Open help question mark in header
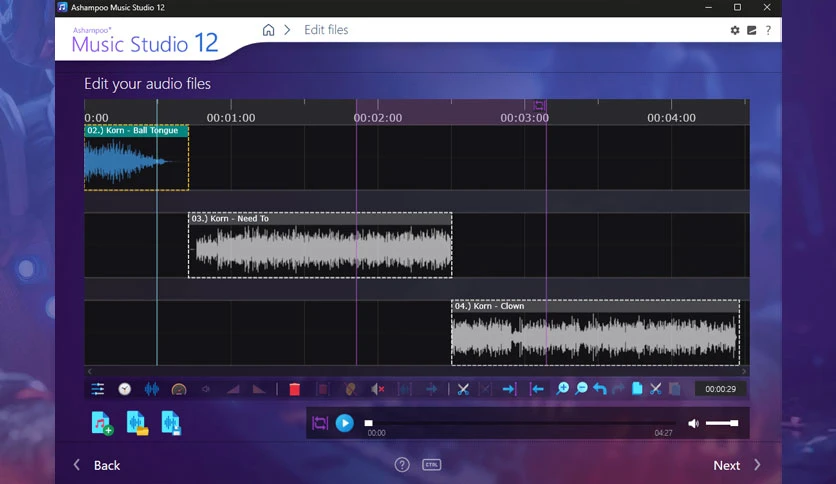The height and width of the screenshot is (484, 836). click(x=768, y=30)
